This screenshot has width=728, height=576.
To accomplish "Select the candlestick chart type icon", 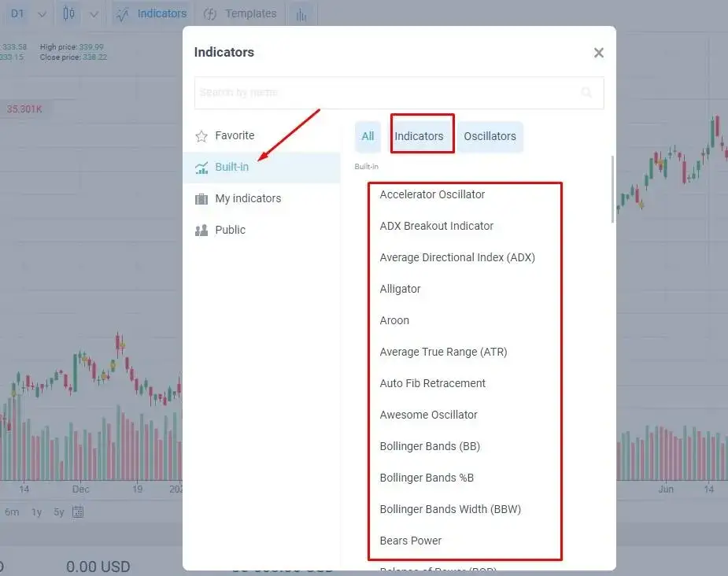I will 68,13.
